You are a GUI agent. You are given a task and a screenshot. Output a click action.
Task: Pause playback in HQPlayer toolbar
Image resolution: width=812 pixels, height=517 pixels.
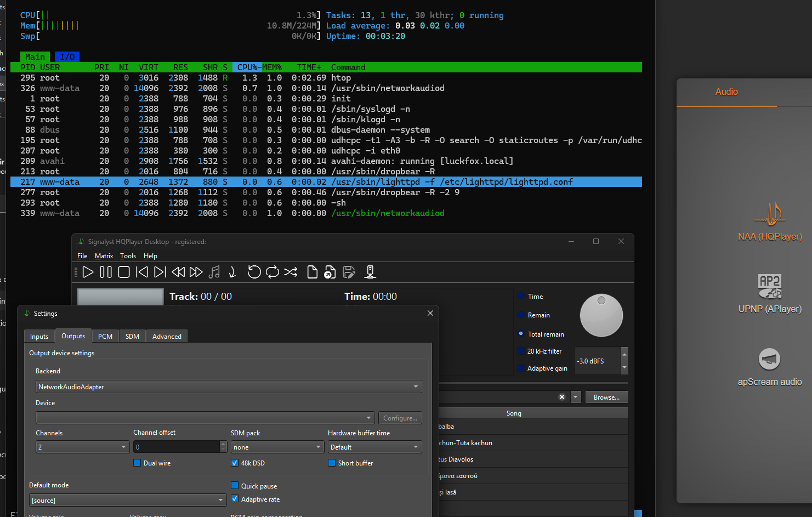pos(106,272)
